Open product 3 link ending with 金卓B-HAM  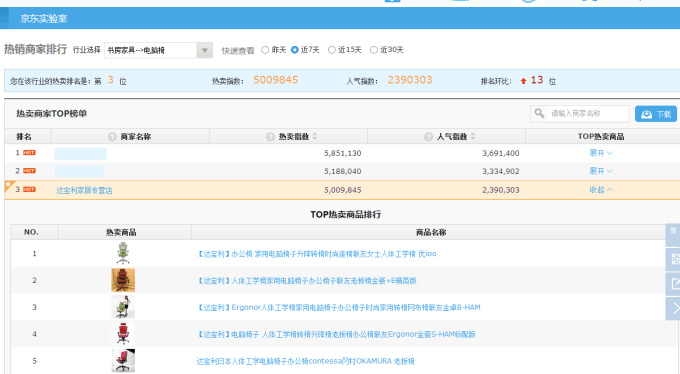coord(339,308)
